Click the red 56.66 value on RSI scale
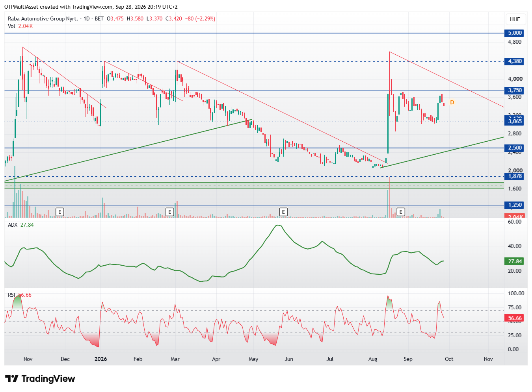Screen dimensions: 532x392 [515, 318]
